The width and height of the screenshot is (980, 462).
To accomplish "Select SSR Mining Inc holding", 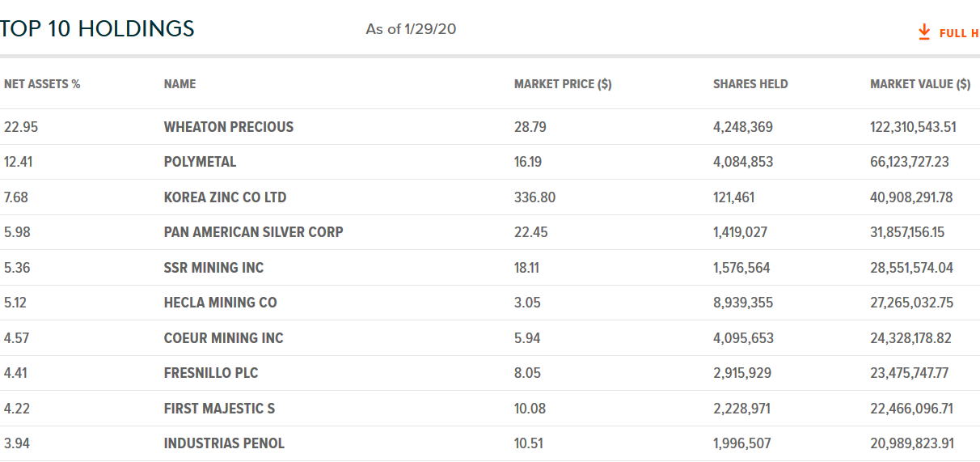I will [213, 268].
